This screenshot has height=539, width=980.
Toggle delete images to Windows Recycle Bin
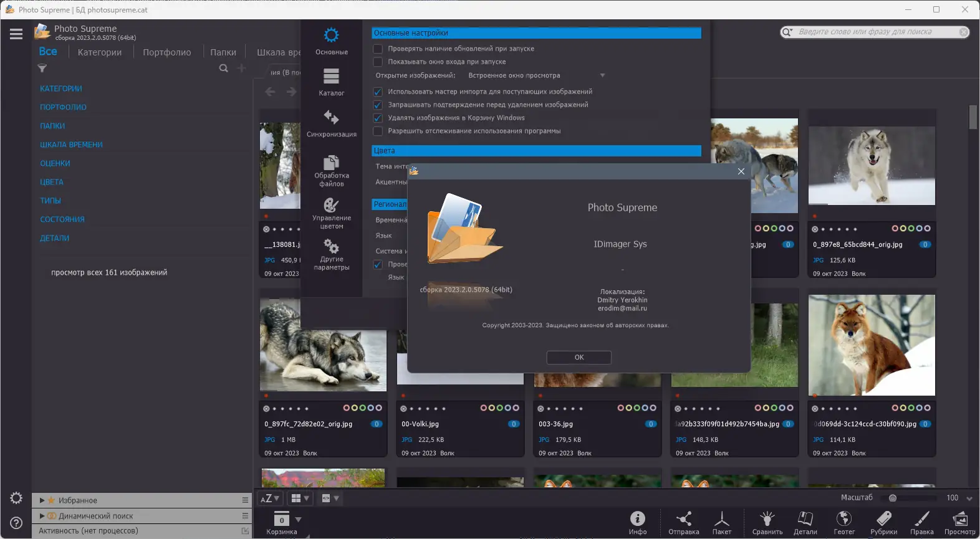tap(378, 118)
